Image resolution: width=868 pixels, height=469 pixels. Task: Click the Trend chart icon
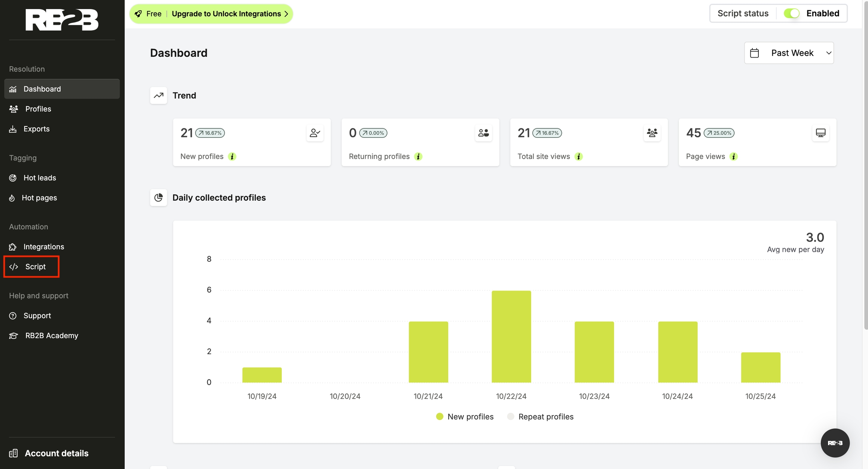click(159, 96)
